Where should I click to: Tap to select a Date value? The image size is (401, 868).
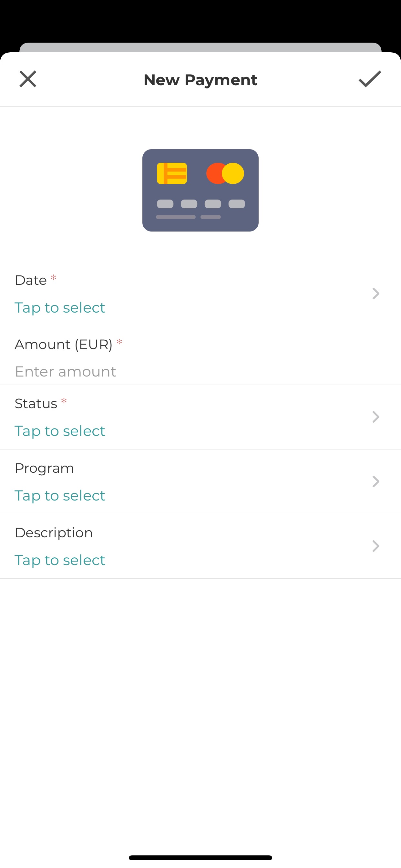[60, 308]
